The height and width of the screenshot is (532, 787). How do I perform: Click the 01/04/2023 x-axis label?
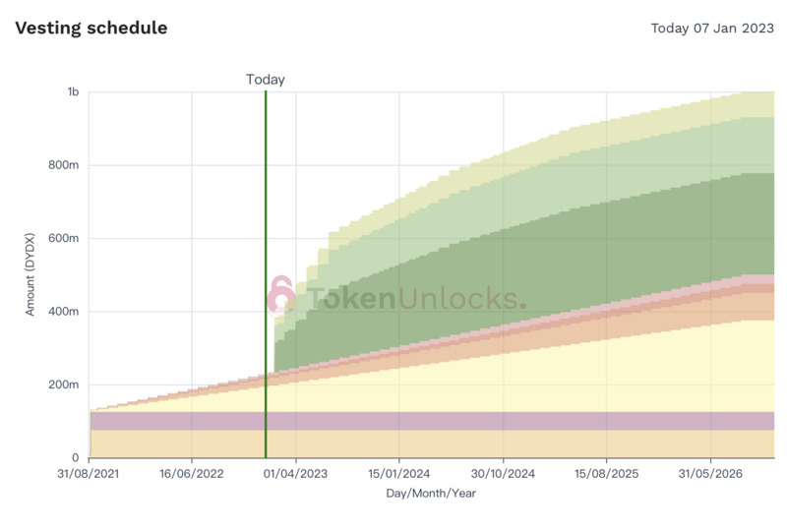(296, 474)
